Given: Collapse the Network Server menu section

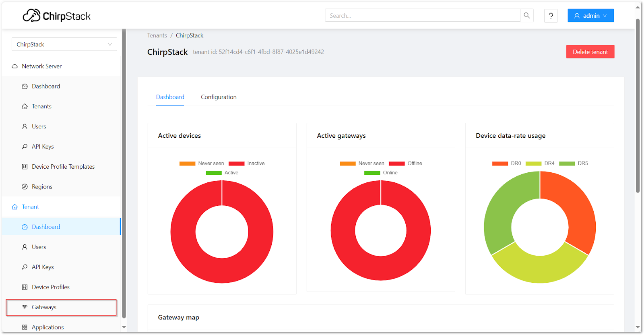Looking at the screenshot, I should point(41,66).
